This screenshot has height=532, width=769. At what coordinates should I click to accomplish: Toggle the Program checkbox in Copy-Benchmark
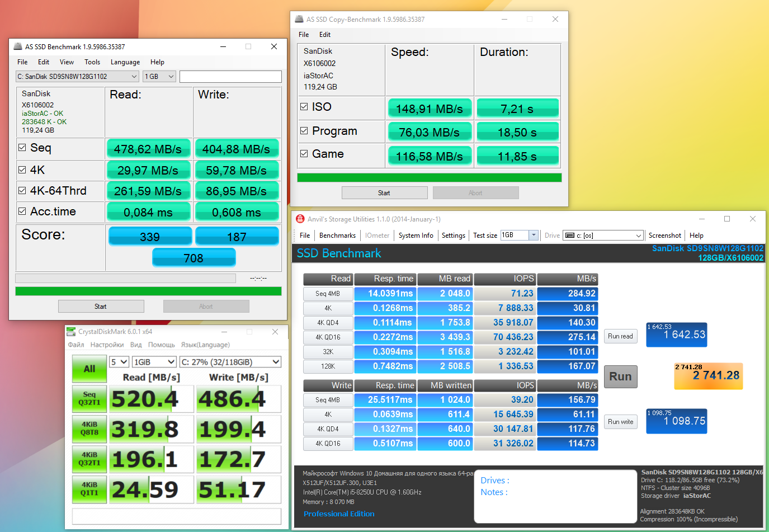304,131
